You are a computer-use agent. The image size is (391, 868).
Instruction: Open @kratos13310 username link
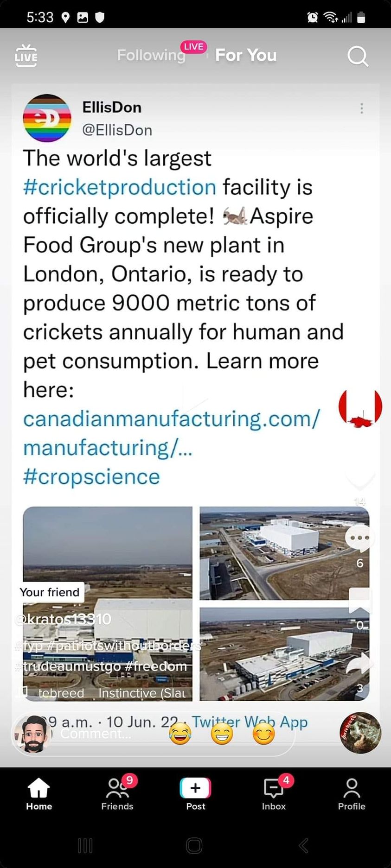(x=64, y=619)
